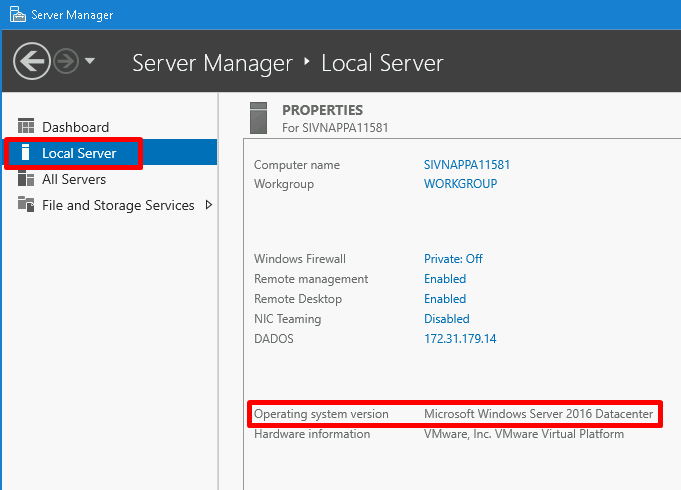The image size is (681, 490).
Task: Click the 'Hardware information' label
Action: [312, 434]
